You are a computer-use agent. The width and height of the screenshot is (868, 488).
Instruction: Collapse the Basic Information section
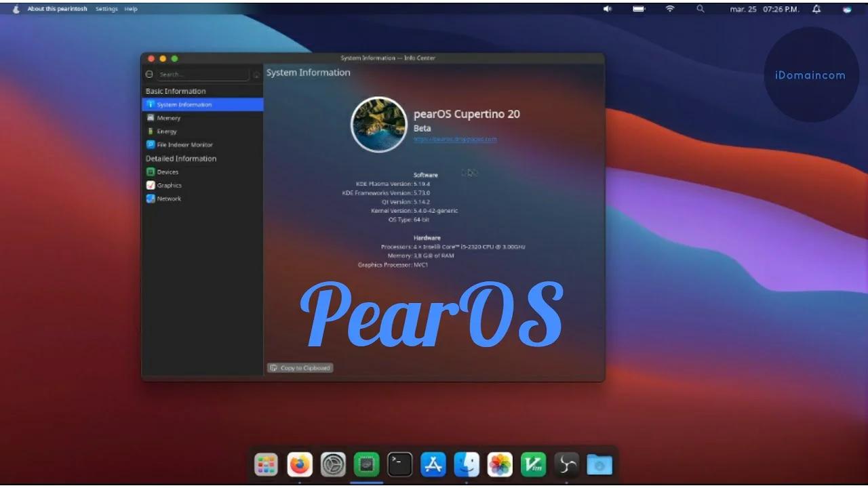coord(175,91)
